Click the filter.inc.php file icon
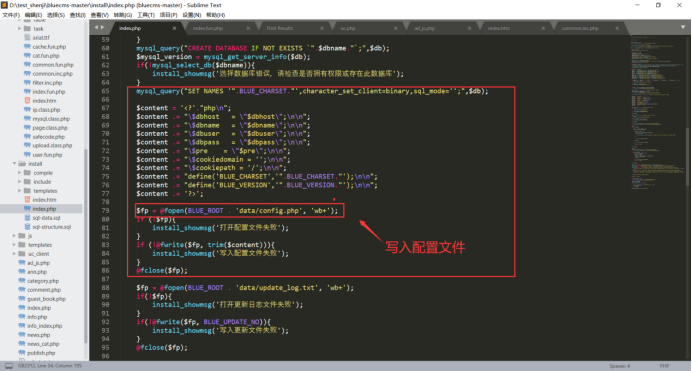This screenshot has height=371, width=692. point(27,83)
